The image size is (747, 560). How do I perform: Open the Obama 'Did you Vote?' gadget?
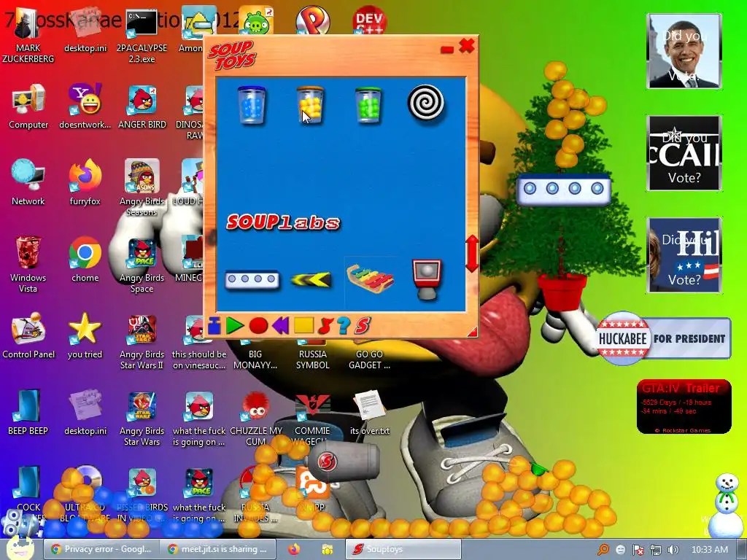(684, 51)
